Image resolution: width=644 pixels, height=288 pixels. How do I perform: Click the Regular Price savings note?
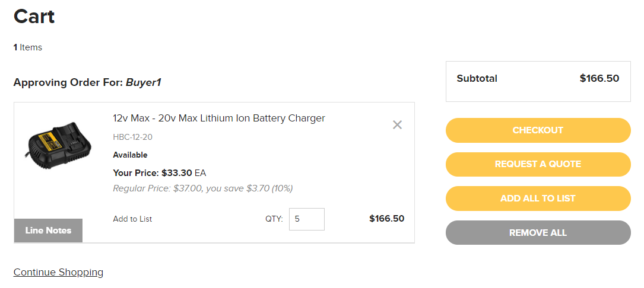click(x=203, y=188)
